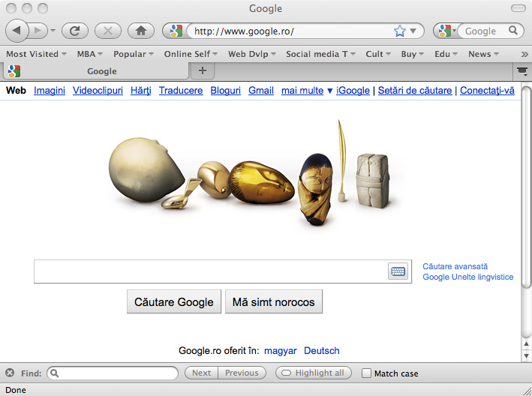Open the News bookmarks folder
The height and width of the screenshot is (396, 532).
[483, 54]
